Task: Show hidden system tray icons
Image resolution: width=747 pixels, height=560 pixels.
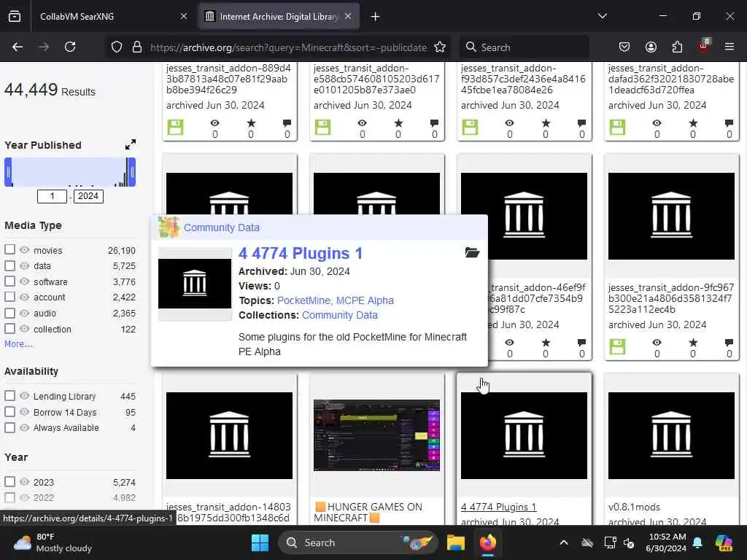Action: pos(564,542)
